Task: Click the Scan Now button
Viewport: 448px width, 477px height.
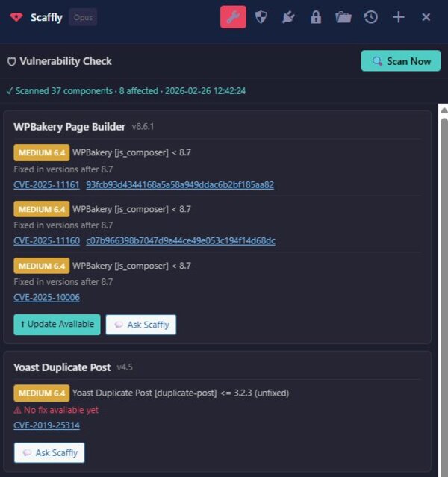Action: (x=401, y=61)
